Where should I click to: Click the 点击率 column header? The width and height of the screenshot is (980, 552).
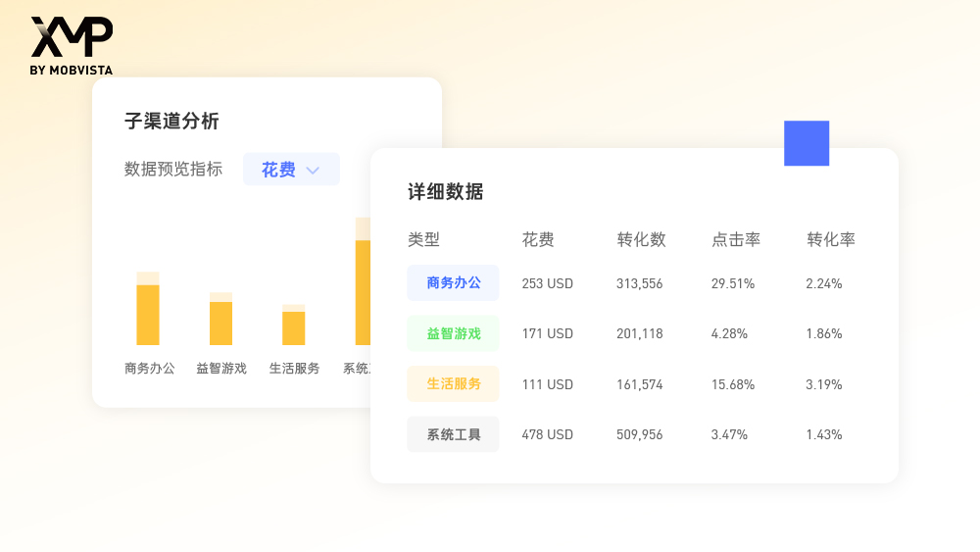(736, 239)
